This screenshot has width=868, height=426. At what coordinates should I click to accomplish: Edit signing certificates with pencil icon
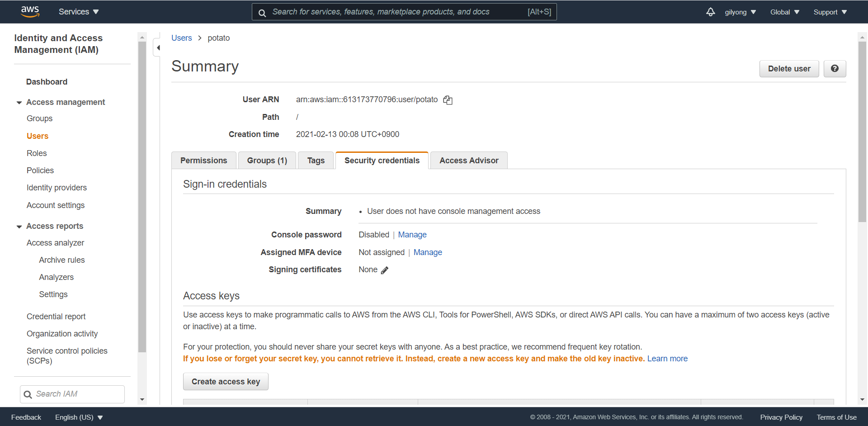pyautogui.click(x=385, y=270)
